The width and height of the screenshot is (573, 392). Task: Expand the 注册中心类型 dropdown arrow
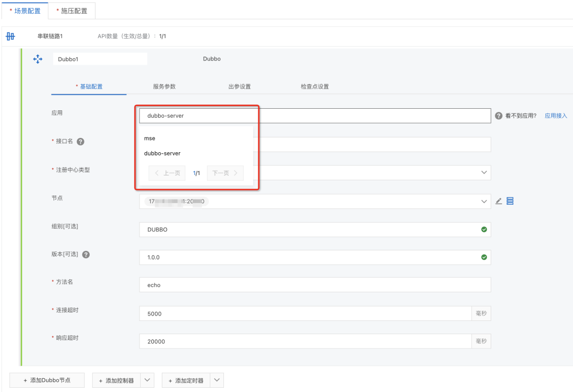pyautogui.click(x=484, y=172)
